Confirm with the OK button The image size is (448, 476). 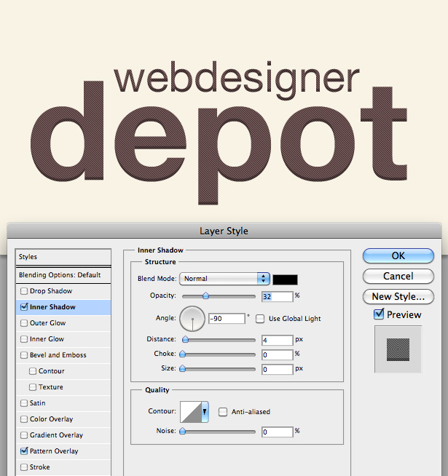[398, 256]
